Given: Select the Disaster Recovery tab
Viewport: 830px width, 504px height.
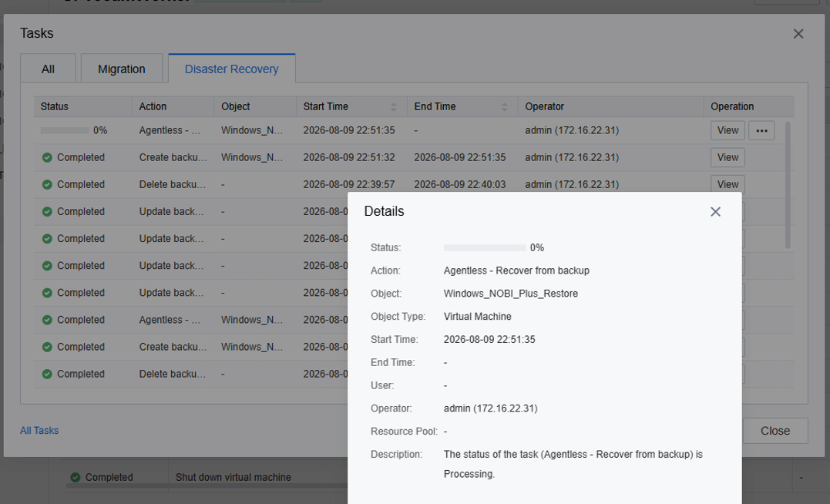Looking at the screenshot, I should pos(232,69).
